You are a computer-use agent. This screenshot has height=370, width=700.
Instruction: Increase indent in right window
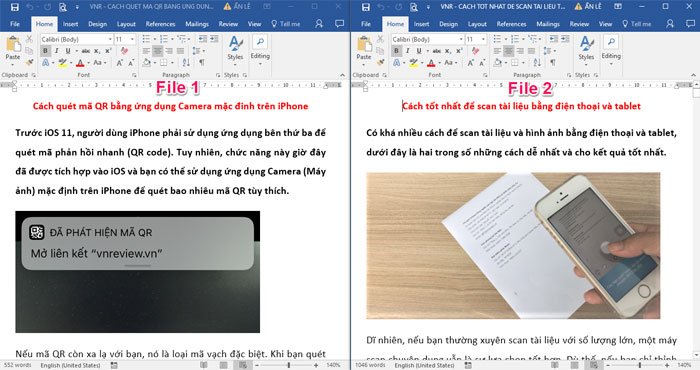click(x=564, y=39)
